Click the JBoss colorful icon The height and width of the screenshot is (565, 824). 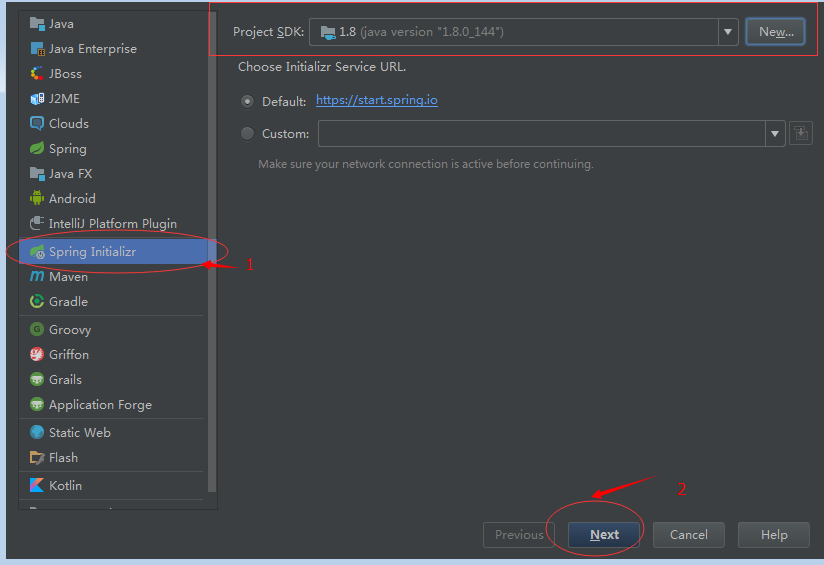tap(37, 74)
